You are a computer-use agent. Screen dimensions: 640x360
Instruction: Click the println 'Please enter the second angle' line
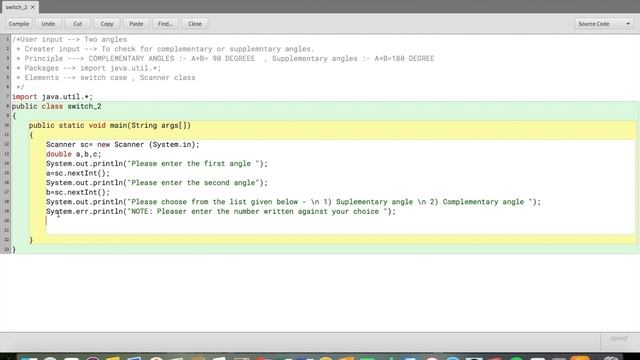point(157,183)
